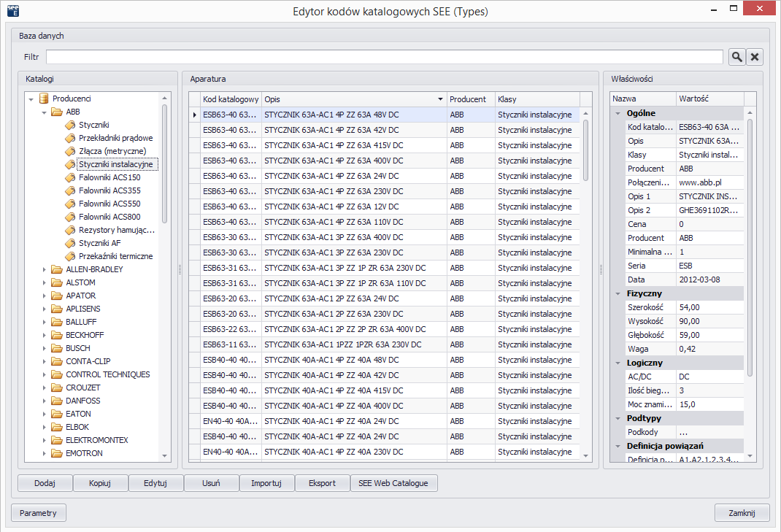Click the Podkody value cell ellipsis
This screenshot has width=781, height=532.
[709, 432]
